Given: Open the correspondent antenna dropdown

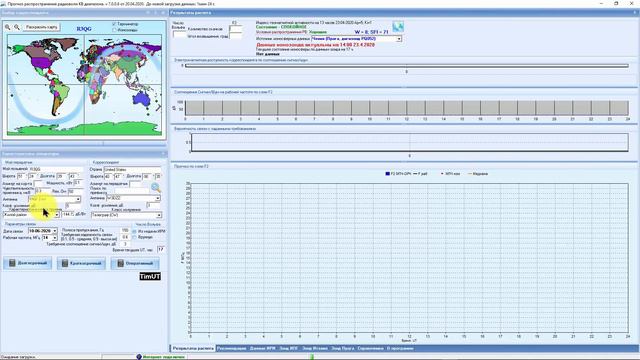Looking at the screenshot, I should tap(158, 198).
